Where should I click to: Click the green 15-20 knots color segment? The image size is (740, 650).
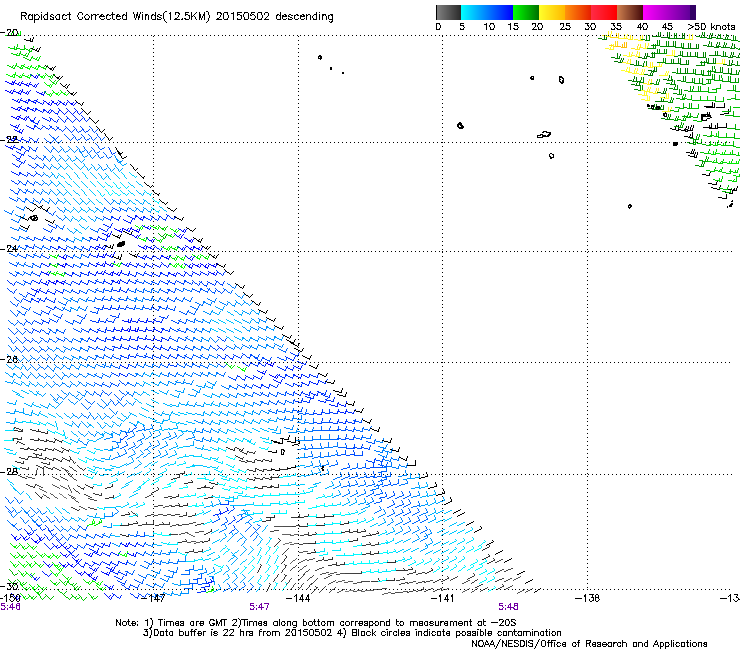tap(526, 12)
